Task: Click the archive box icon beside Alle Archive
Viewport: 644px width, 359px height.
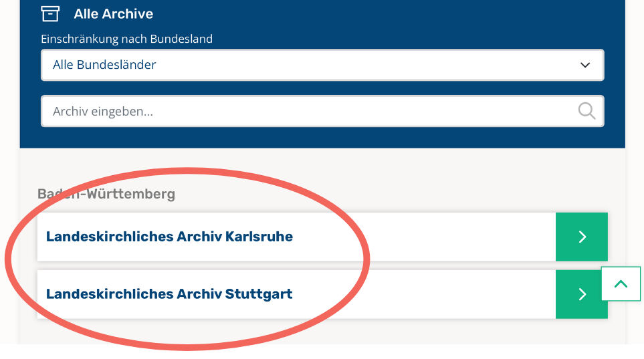Action: pos(50,13)
